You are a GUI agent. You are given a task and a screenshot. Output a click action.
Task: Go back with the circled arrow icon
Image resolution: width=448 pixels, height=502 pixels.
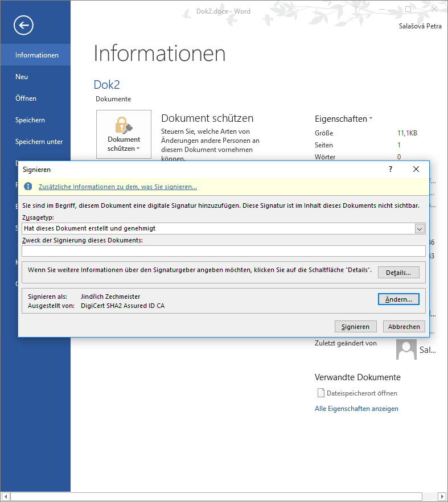(23, 25)
